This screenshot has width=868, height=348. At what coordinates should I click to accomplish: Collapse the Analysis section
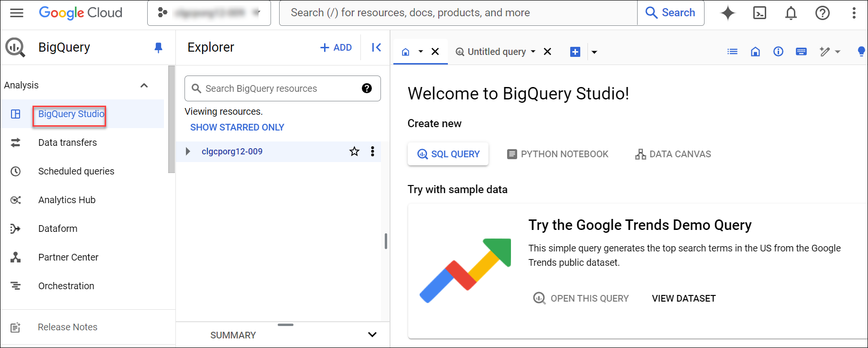(144, 85)
